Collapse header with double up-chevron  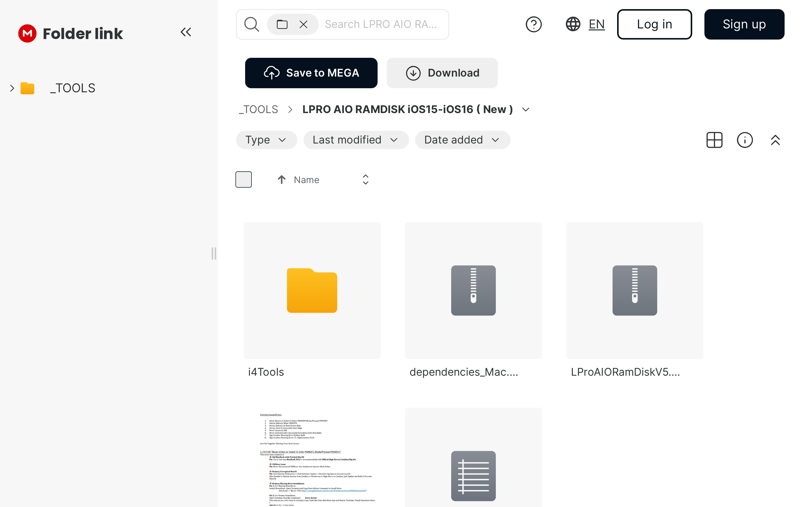click(775, 140)
